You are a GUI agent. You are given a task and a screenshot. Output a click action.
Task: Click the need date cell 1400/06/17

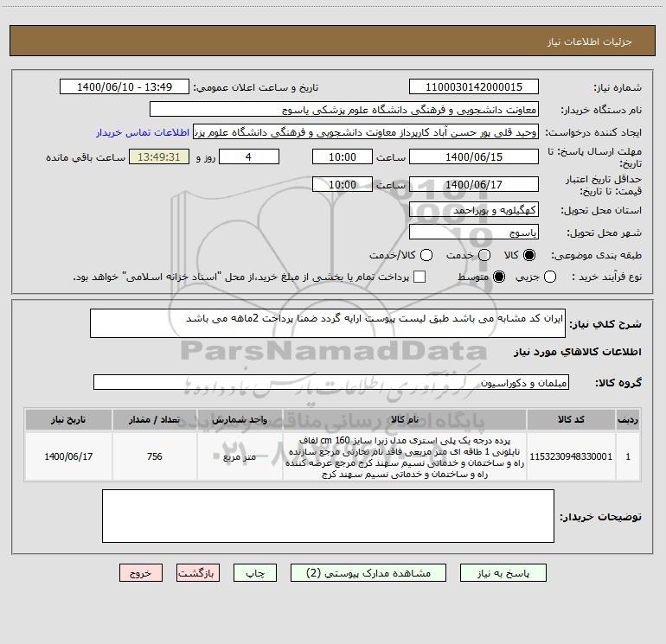coord(68,456)
